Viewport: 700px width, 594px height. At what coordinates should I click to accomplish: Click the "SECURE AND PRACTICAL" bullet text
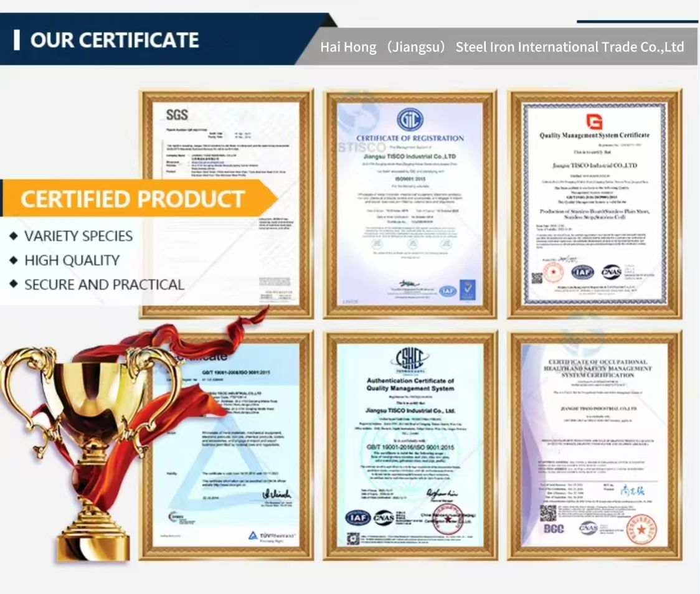(x=104, y=285)
